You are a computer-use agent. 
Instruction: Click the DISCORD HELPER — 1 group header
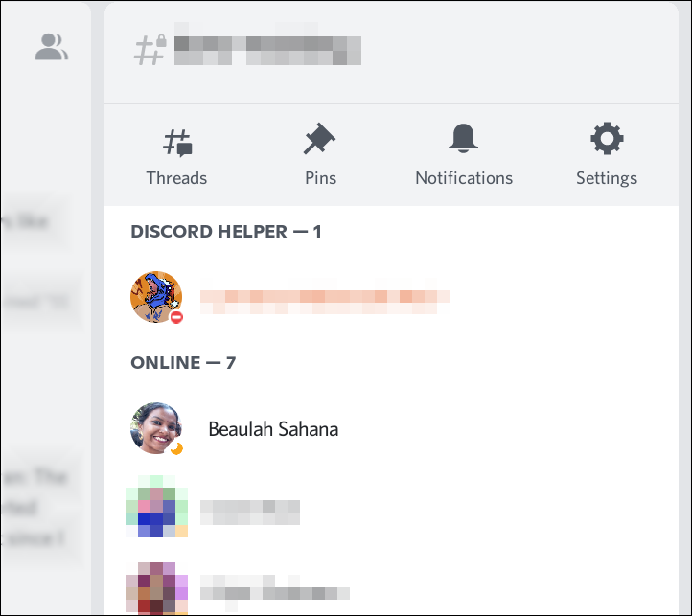point(226,232)
